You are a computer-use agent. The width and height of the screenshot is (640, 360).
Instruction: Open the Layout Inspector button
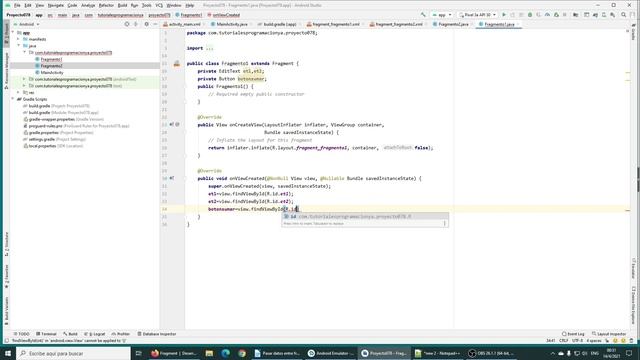(609, 334)
